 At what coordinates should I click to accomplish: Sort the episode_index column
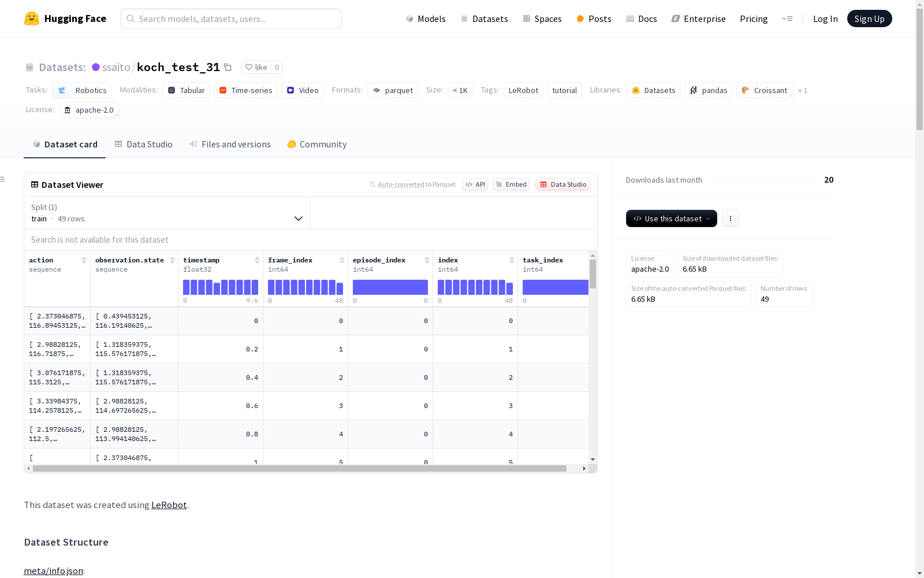pos(427,260)
